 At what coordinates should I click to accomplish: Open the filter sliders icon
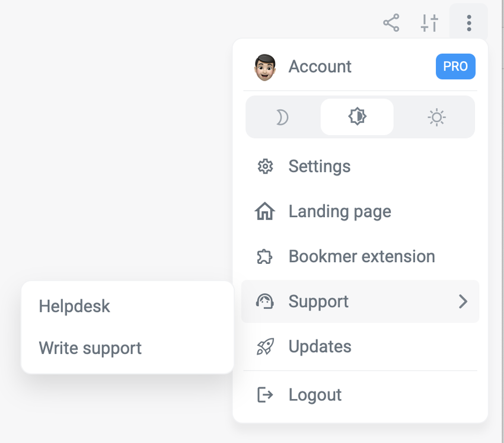(x=429, y=23)
